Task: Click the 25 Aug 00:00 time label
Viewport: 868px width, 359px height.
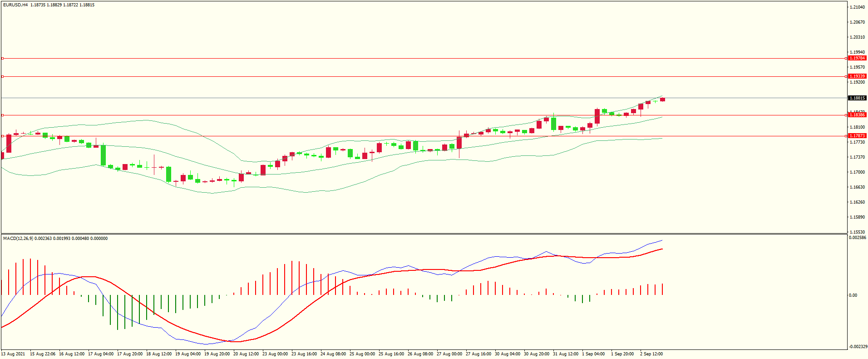Action: point(362,354)
